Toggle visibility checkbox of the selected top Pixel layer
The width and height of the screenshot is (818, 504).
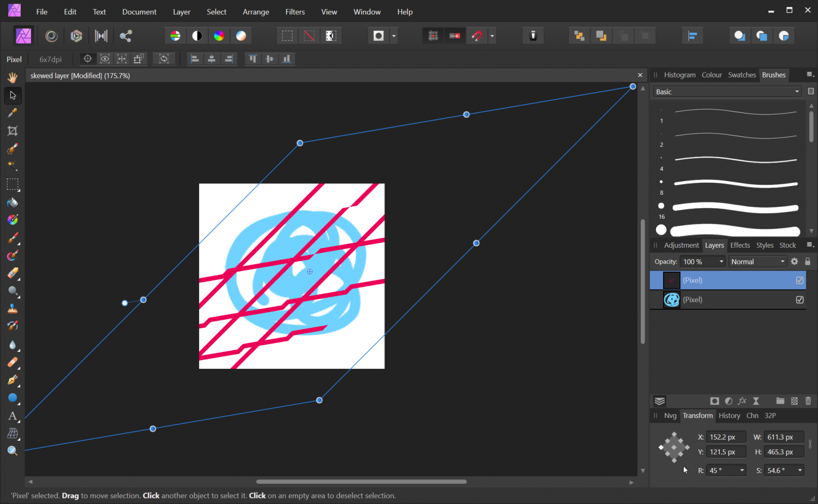coord(800,280)
